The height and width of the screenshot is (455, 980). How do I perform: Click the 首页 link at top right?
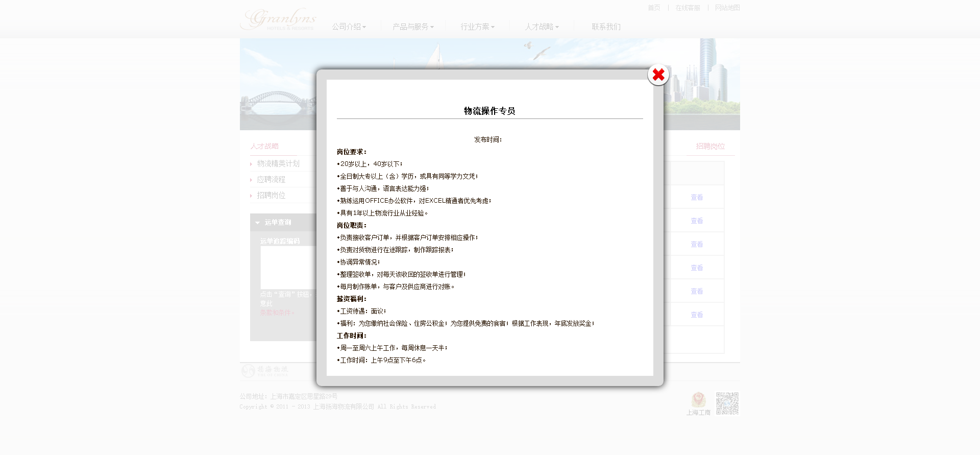pos(653,8)
